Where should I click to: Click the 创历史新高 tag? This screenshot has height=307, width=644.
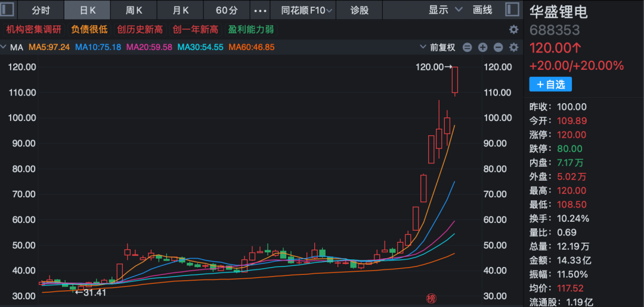(x=140, y=30)
